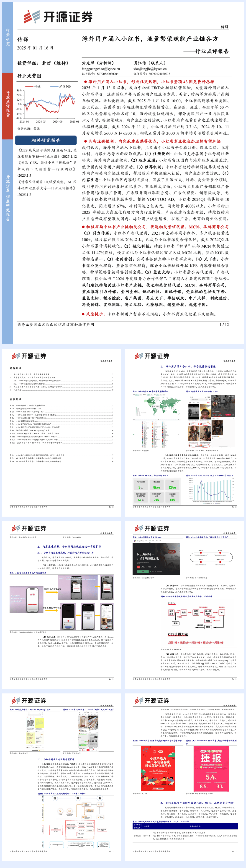Viewport: 246px width, 868px height.
Task: Open the page 5 thumbnail with REDnote image
Action: pyautogui.click(x=184, y=604)
